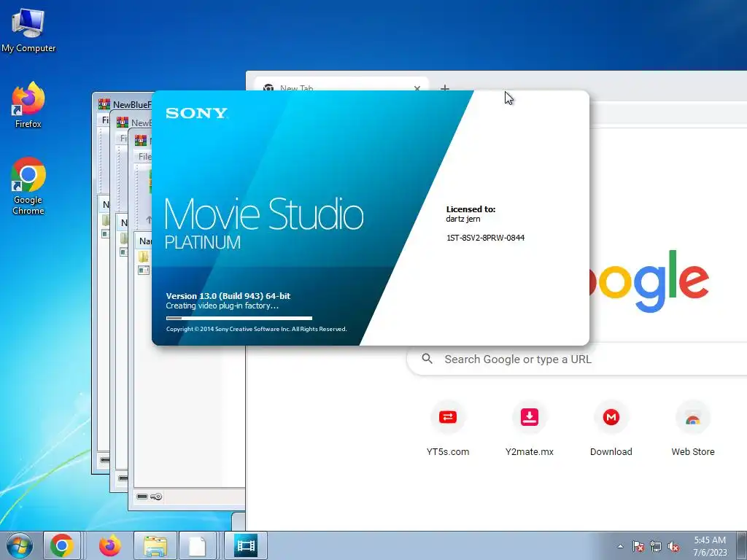Viewport: 747px width, 560px height.
Task: Select folder row in frontmost WinRAR file list
Action: point(144,257)
